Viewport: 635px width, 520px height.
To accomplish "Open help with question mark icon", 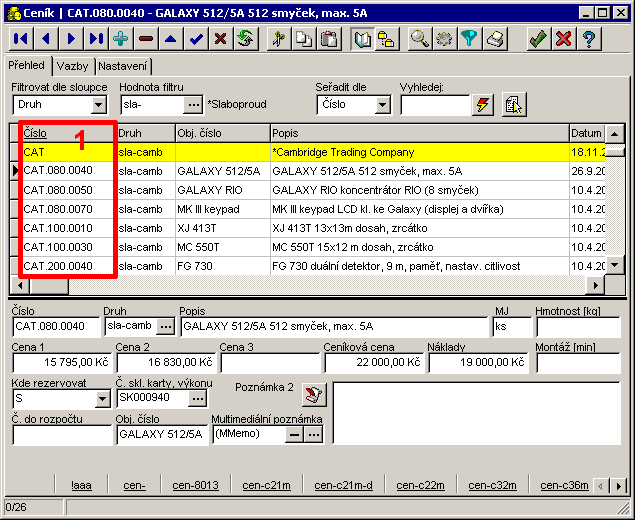I will click(589, 39).
